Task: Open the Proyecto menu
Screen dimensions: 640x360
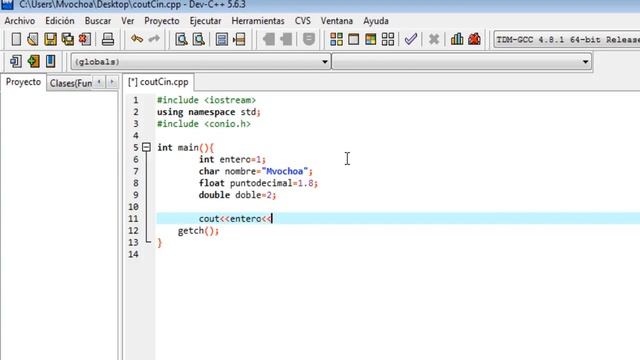Action: 162,21
